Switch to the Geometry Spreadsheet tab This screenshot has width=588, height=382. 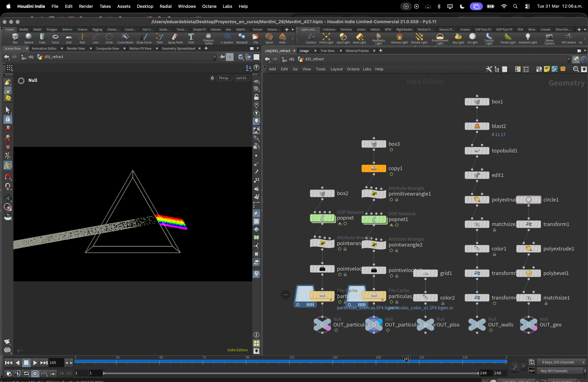pos(178,48)
